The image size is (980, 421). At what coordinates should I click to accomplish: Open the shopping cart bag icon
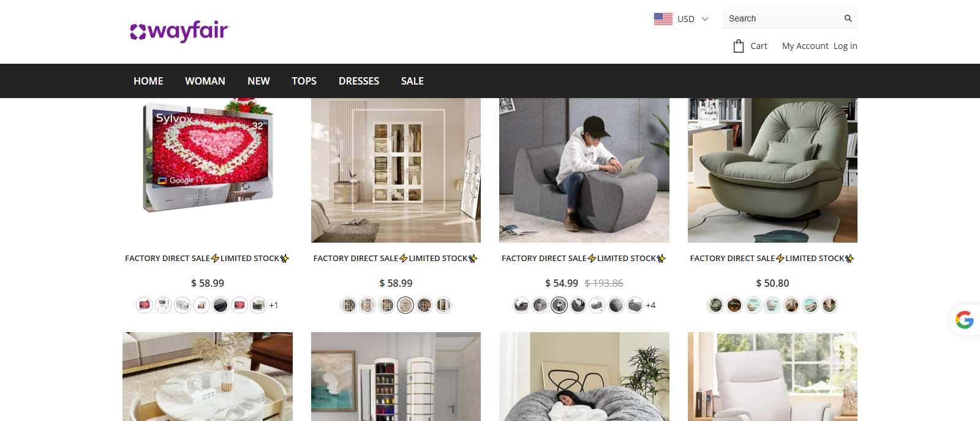(x=739, y=46)
